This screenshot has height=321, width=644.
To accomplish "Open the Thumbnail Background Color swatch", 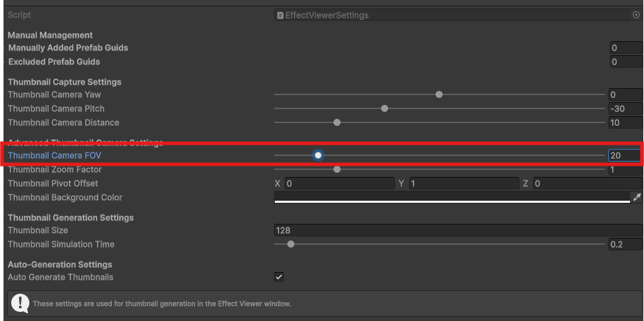I will 452,198.
